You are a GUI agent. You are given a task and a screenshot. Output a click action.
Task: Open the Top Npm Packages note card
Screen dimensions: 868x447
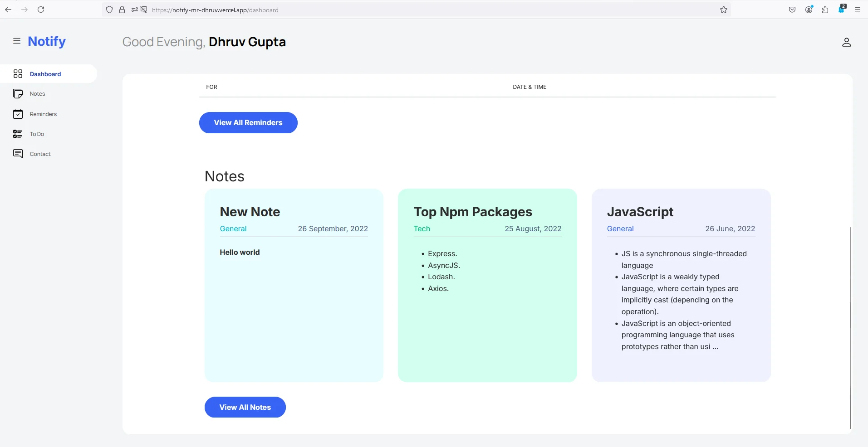pyautogui.click(x=487, y=285)
